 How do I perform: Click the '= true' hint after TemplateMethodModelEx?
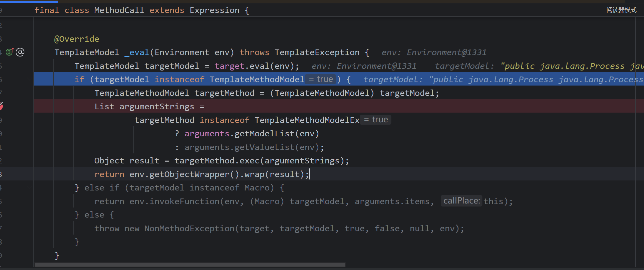(376, 120)
